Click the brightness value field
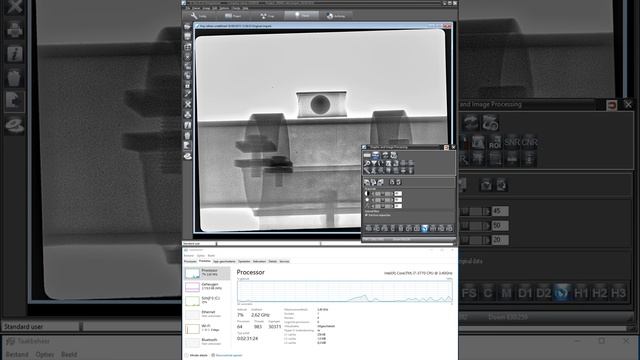Screen dimensions: 640x360 pos(398,200)
